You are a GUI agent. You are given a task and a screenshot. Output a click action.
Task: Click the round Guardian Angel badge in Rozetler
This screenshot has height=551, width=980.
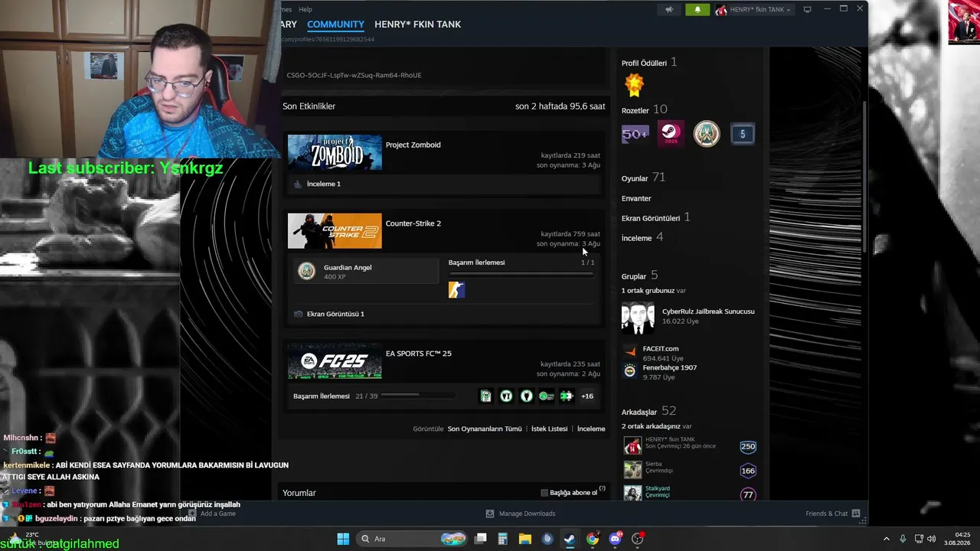point(707,134)
